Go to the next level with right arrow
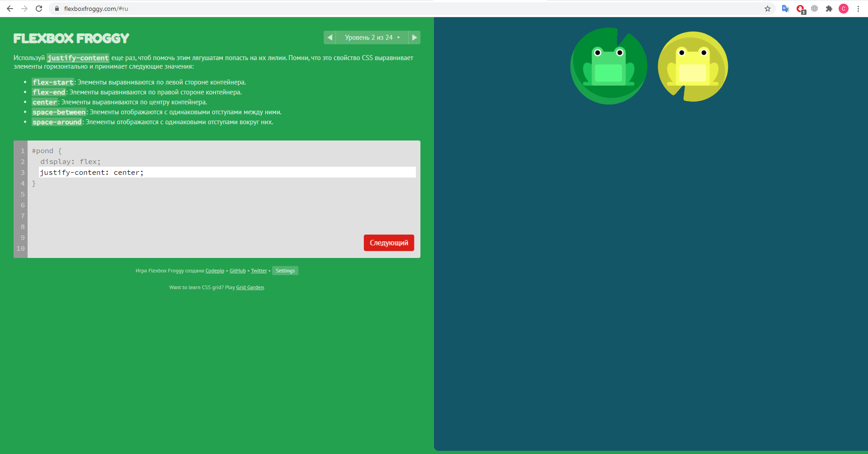Screen dimensions: 868x454 [415, 37]
